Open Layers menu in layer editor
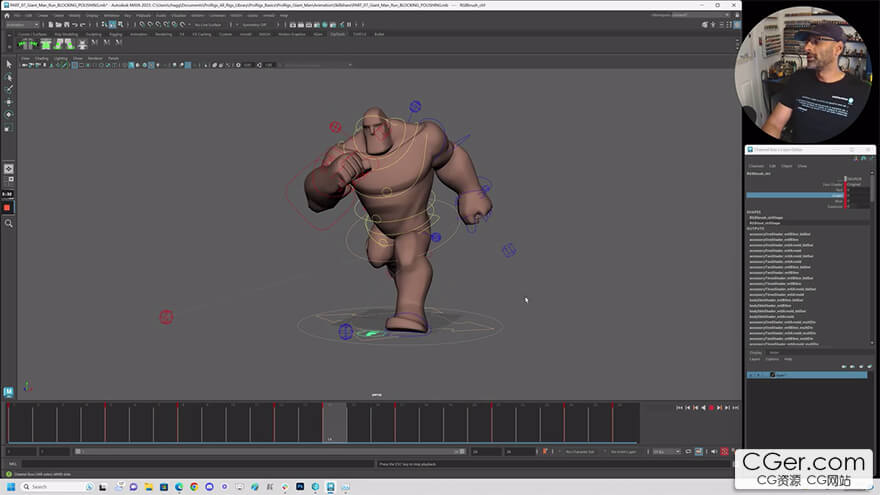The image size is (880, 495). (755, 359)
